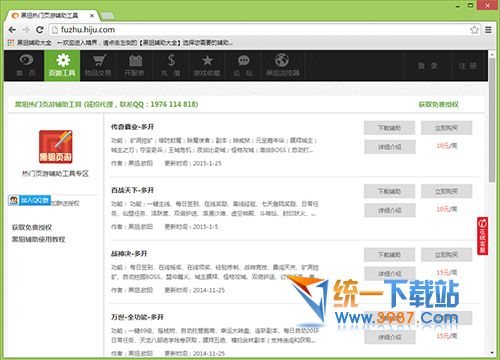Close the current browser tab

click(92, 15)
